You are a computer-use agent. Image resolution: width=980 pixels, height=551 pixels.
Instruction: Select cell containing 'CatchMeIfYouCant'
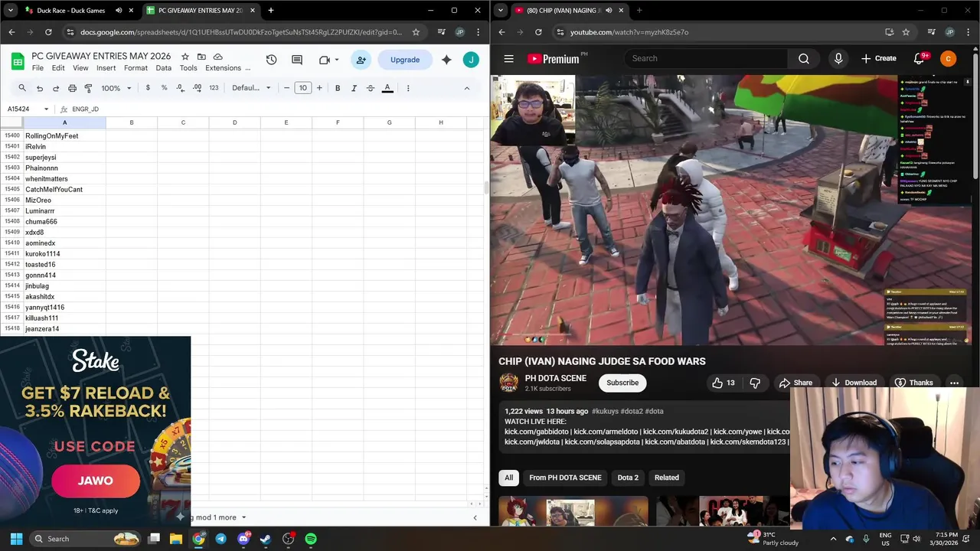pyautogui.click(x=64, y=189)
